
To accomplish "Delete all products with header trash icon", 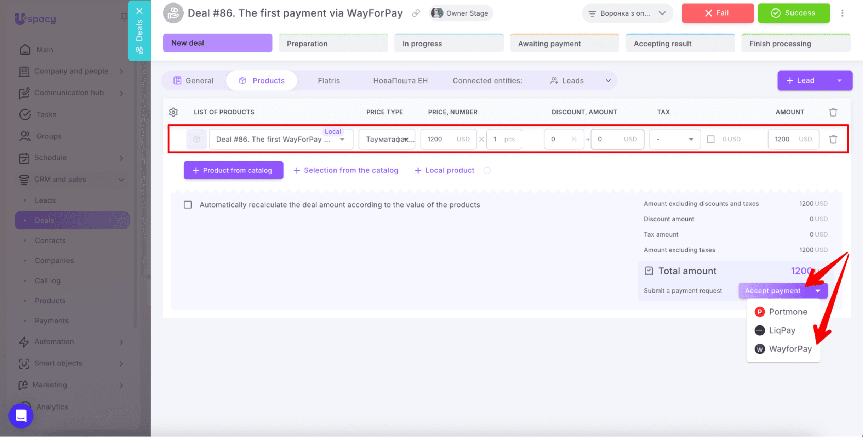I will click(833, 112).
